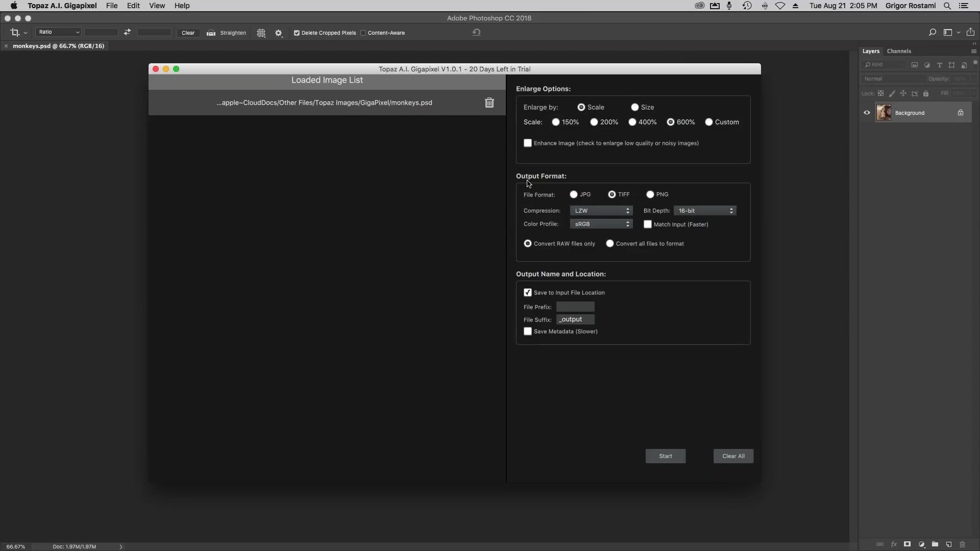Open the View menu
The width and height of the screenshot is (980, 551).
157,6
